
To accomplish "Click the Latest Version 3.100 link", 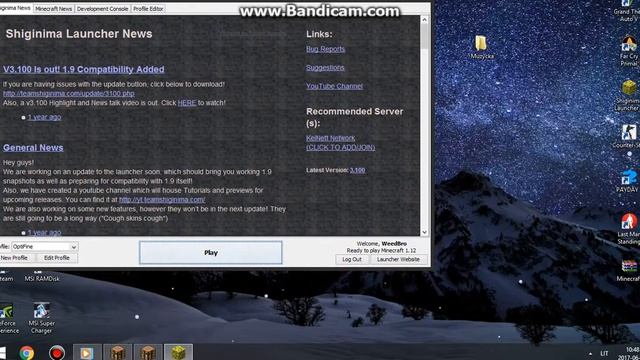I will [x=358, y=170].
